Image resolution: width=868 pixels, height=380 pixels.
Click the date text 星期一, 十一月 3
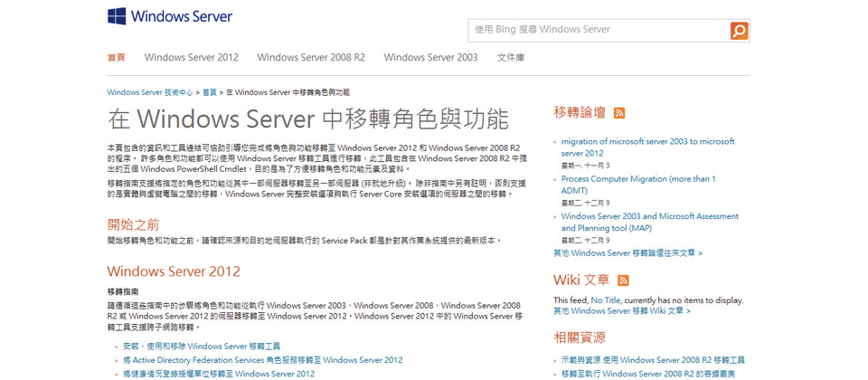coord(585,166)
